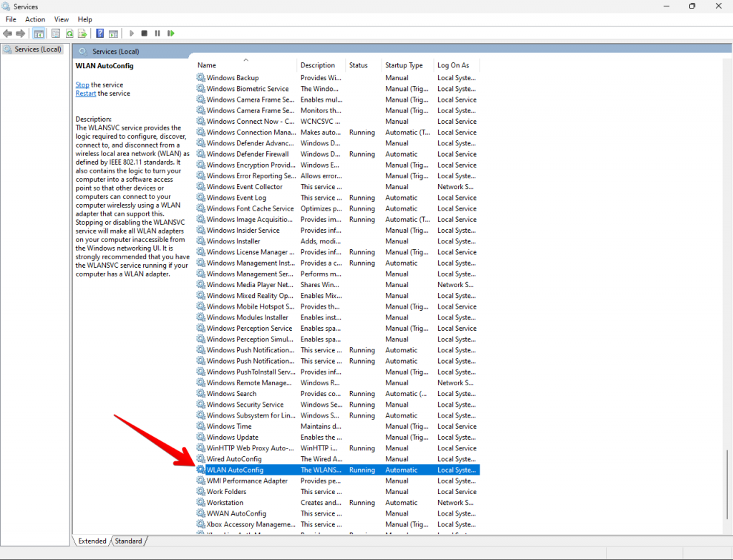Click the gear icon beside Windows Backup
This screenshot has height=560, width=733.
coord(200,77)
